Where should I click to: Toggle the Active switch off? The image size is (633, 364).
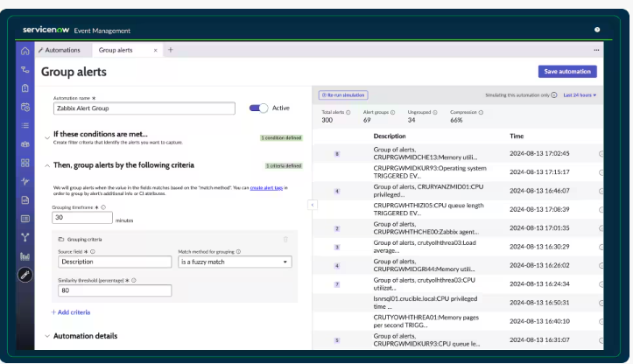point(258,108)
